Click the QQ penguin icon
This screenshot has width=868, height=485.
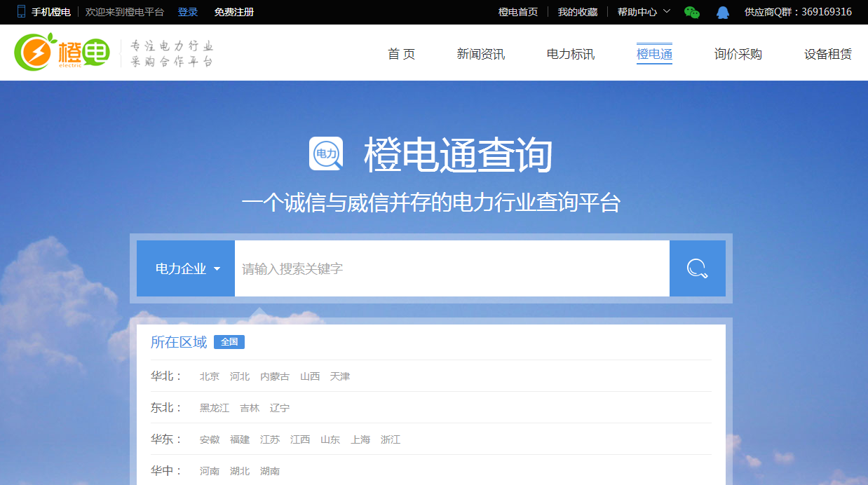723,12
